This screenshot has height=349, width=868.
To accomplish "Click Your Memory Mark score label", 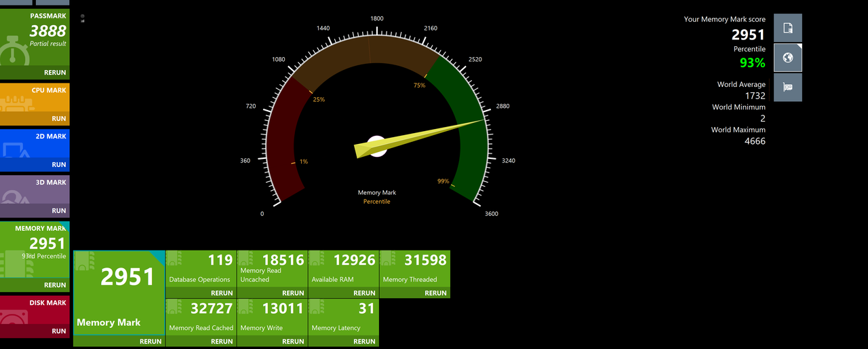I will coord(724,20).
